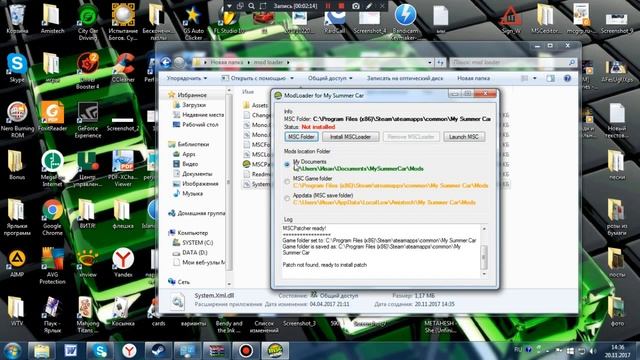Select Недавние места in navigation pane
This screenshot has width=640, height=360.
[x=198, y=115]
